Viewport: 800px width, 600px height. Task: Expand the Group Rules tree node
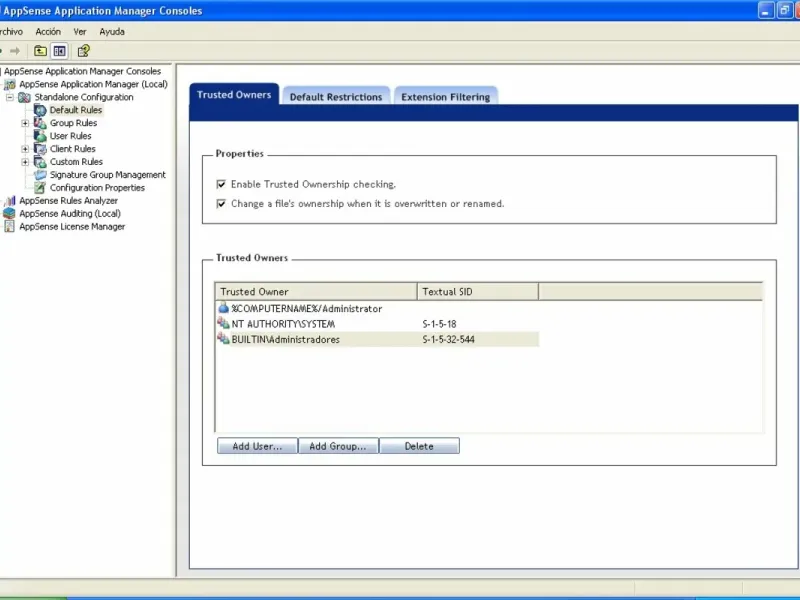[x=25, y=123]
